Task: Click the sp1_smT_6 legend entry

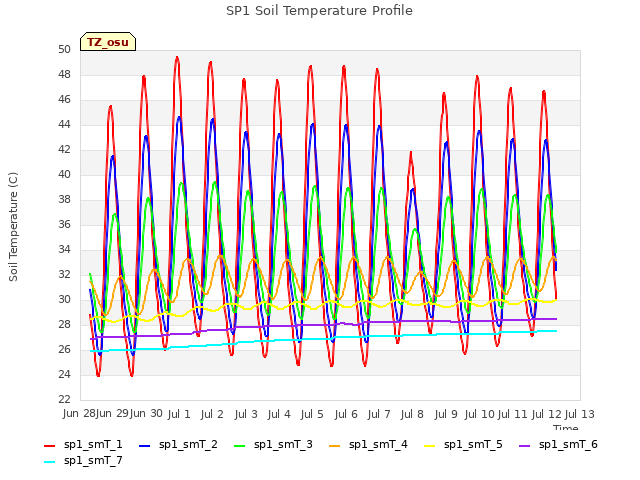Action: 559,444
